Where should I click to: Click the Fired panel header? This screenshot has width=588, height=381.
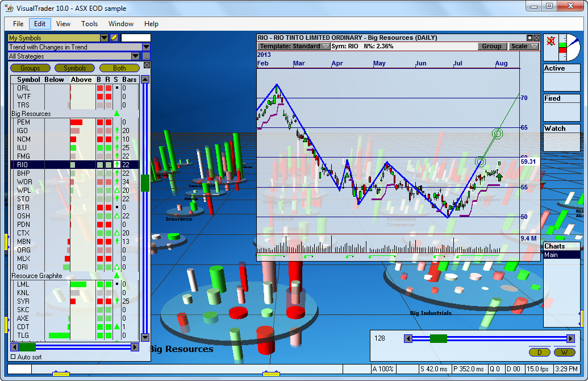(562, 98)
